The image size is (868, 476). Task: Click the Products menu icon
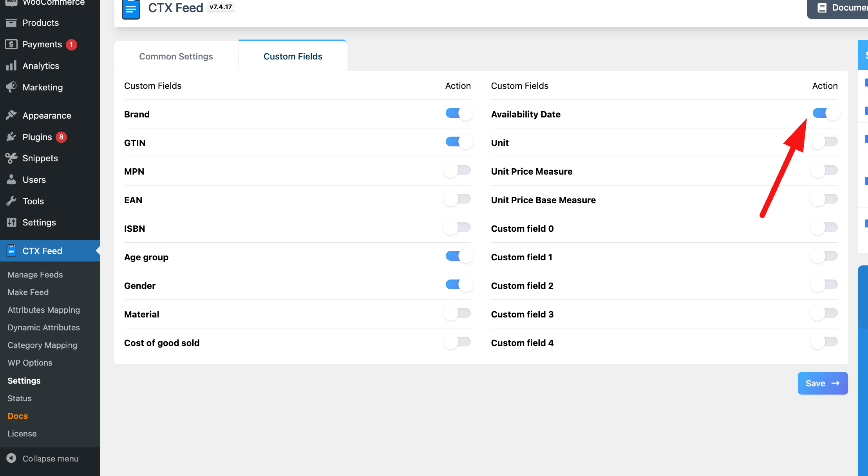[x=11, y=23]
